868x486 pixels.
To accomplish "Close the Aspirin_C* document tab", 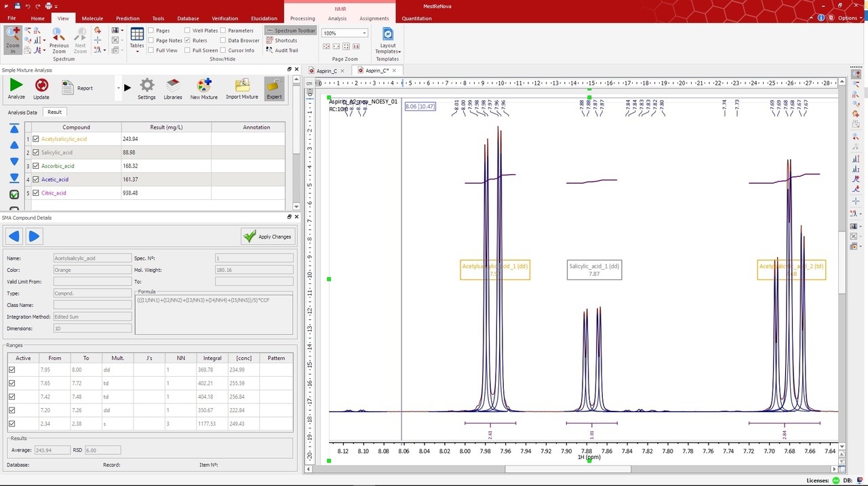I will point(394,70).
